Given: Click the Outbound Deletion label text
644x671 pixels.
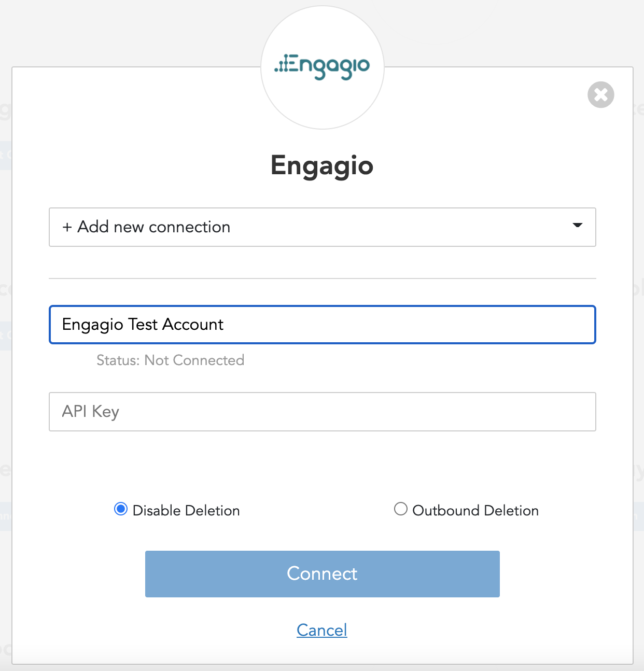Looking at the screenshot, I should click(475, 510).
